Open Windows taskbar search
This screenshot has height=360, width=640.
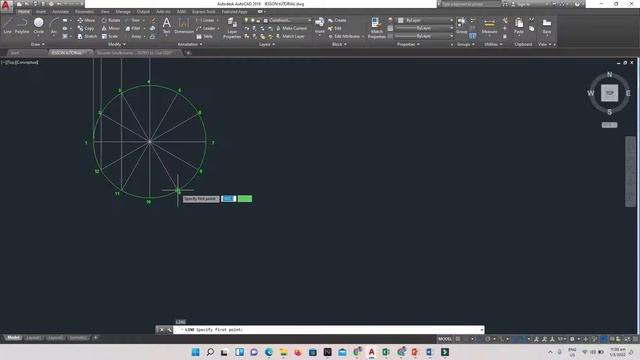pos(210,352)
